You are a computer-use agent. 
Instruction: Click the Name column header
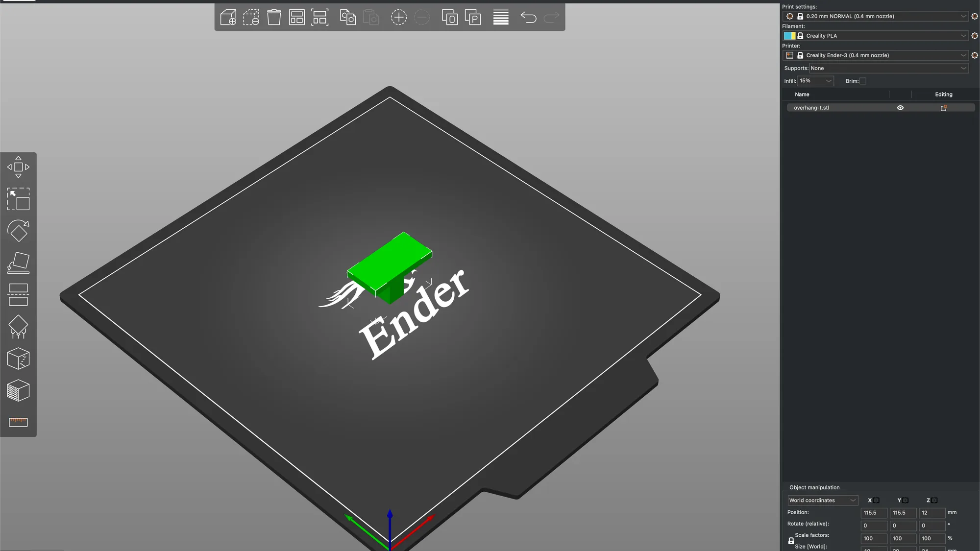802,95
